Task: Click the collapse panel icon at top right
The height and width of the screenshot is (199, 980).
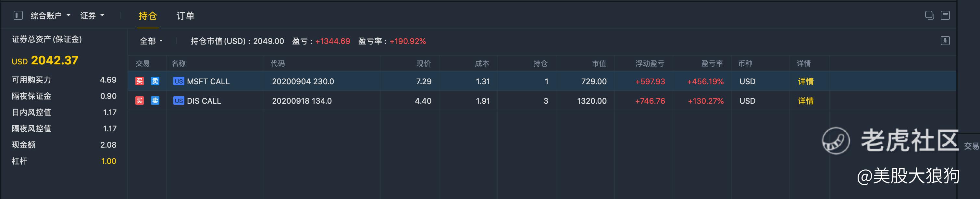Action: 945,15
